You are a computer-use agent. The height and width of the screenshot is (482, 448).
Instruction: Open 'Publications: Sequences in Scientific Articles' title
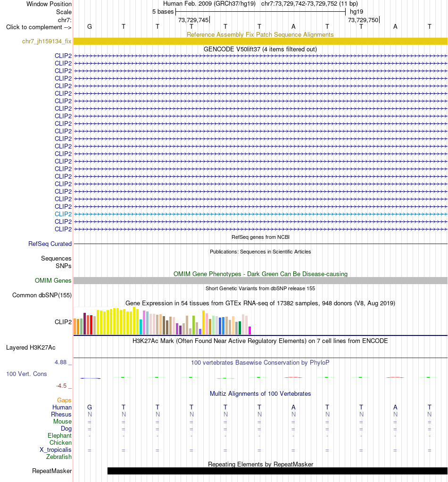(x=260, y=252)
